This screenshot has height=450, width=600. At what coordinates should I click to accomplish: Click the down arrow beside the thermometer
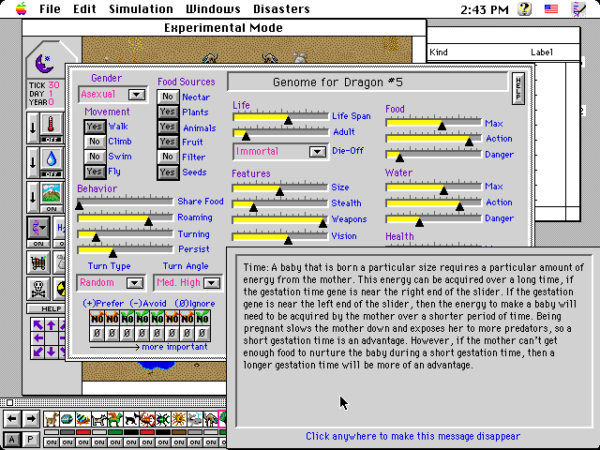[x=33, y=128]
